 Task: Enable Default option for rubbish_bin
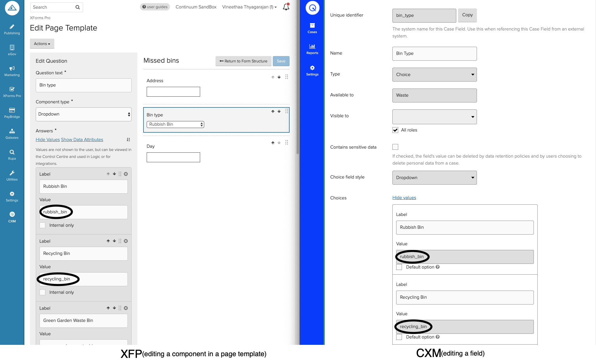click(x=399, y=267)
